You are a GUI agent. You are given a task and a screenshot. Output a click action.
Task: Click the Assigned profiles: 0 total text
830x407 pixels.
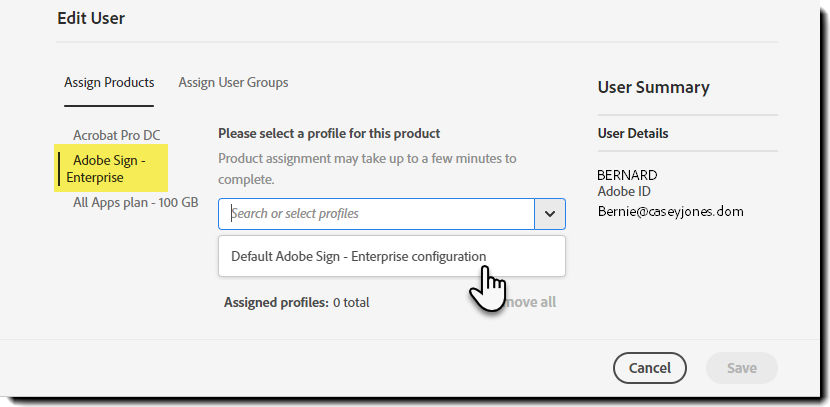click(296, 303)
